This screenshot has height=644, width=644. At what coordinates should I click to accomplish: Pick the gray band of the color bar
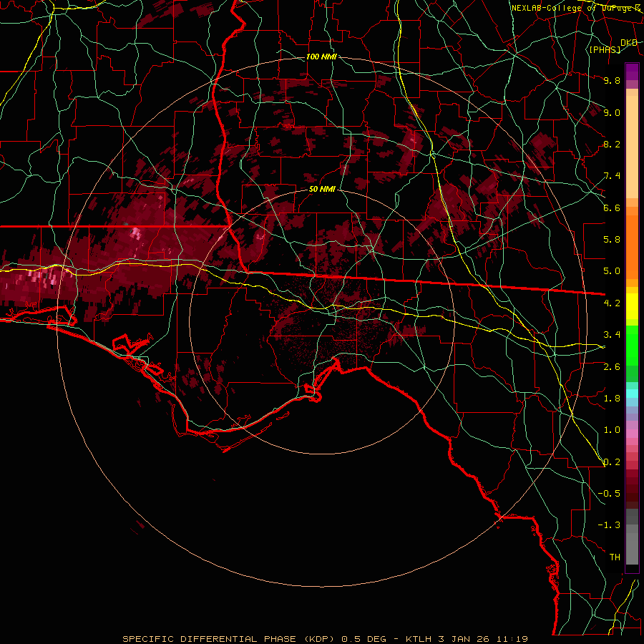[632, 538]
